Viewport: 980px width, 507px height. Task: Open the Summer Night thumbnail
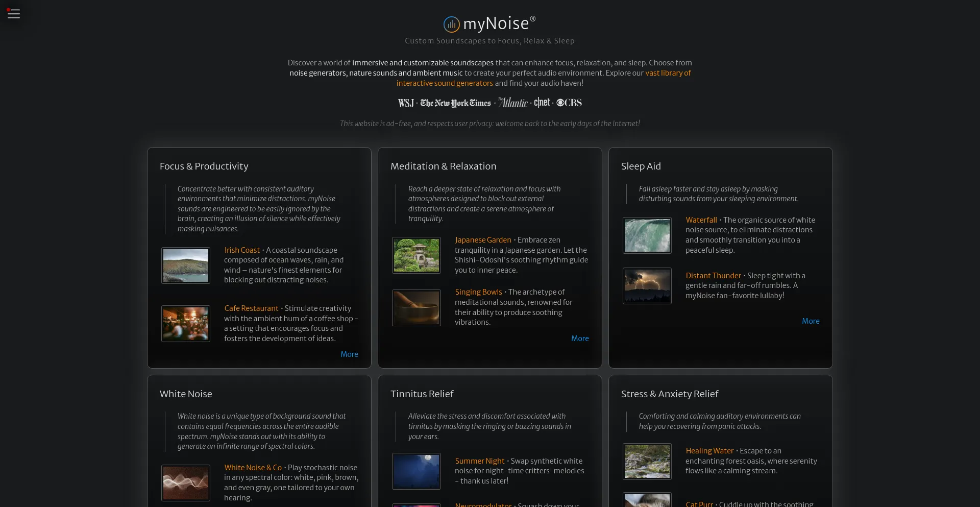pyautogui.click(x=416, y=471)
